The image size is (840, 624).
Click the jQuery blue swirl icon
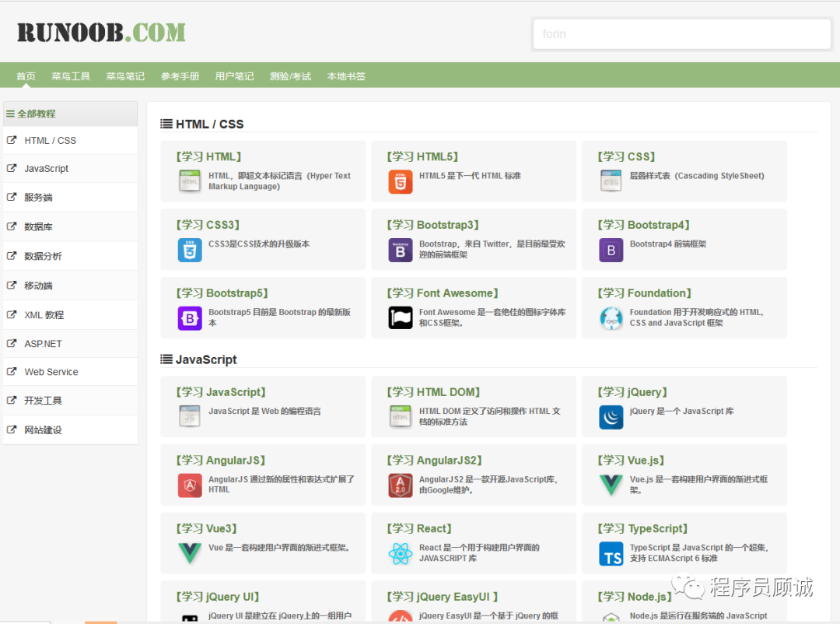(611, 416)
